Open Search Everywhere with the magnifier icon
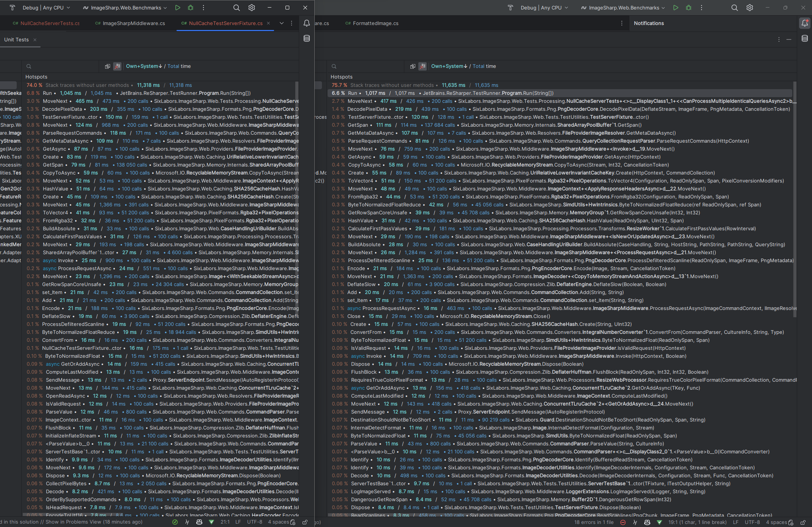The image size is (812, 527). coord(237,8)
